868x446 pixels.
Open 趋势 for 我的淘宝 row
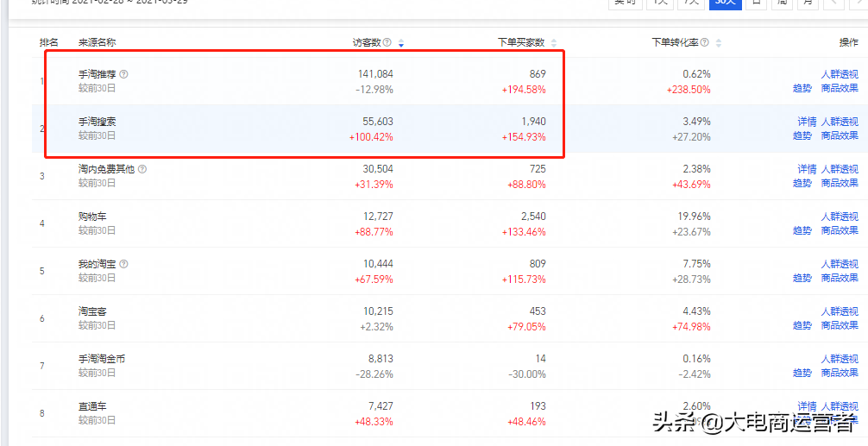tap(802, 279)
